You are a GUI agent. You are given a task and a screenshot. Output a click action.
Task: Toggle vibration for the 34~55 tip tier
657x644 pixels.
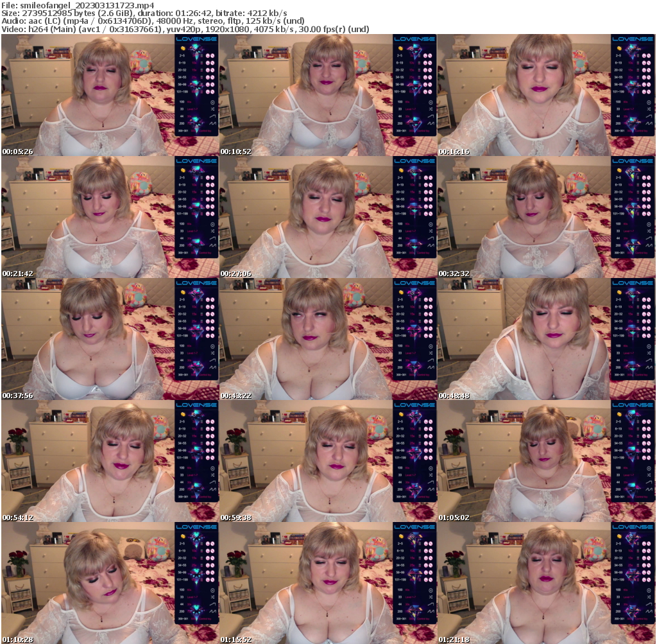208,76
